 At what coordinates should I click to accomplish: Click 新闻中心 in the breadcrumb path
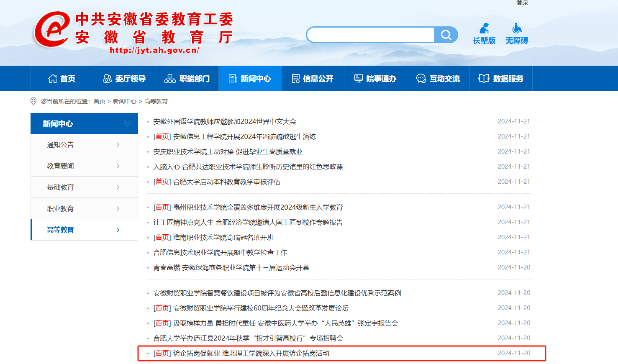pos(125,101)
